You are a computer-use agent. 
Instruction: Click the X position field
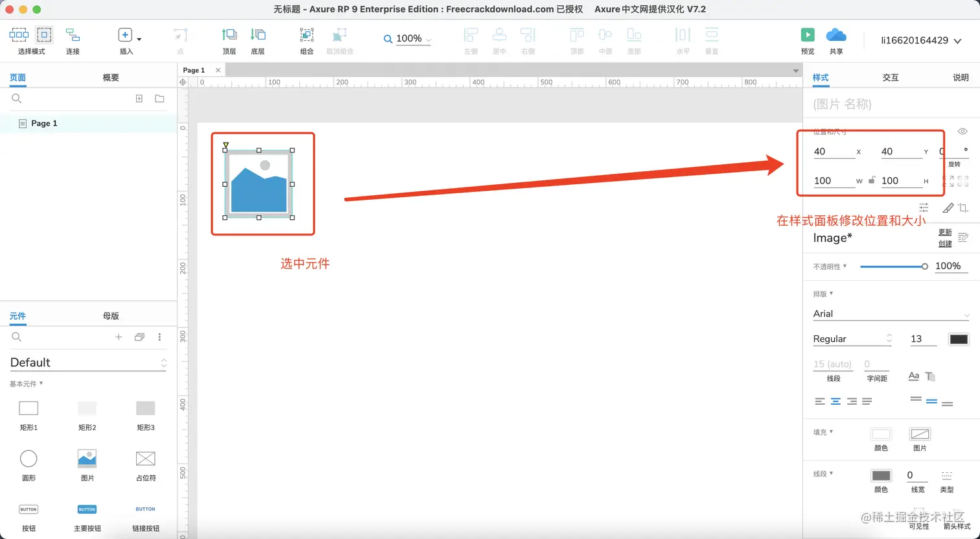point(834,152)
